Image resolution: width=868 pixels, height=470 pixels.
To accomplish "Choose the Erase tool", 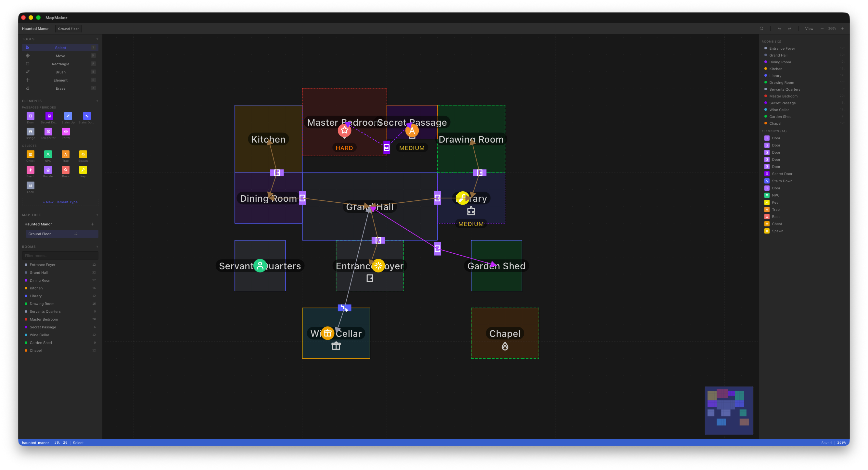I will point(60,88).
